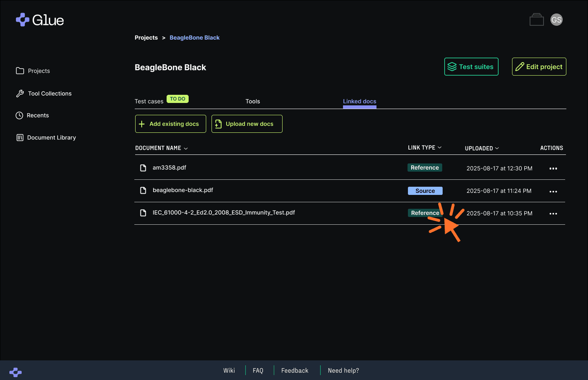Click upload date 2025-08-17 at 11:24 PM

click(x=499, y=191)
